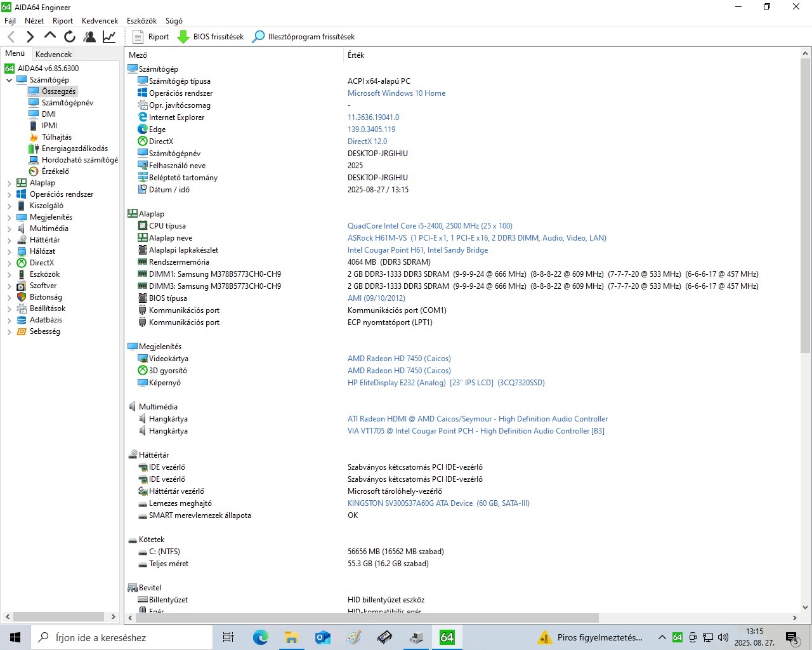The height and width of the screenshot is (650, 812).
Task: Switch to the Menü tab
Action: pyautogui.click(x=15, y=53)
